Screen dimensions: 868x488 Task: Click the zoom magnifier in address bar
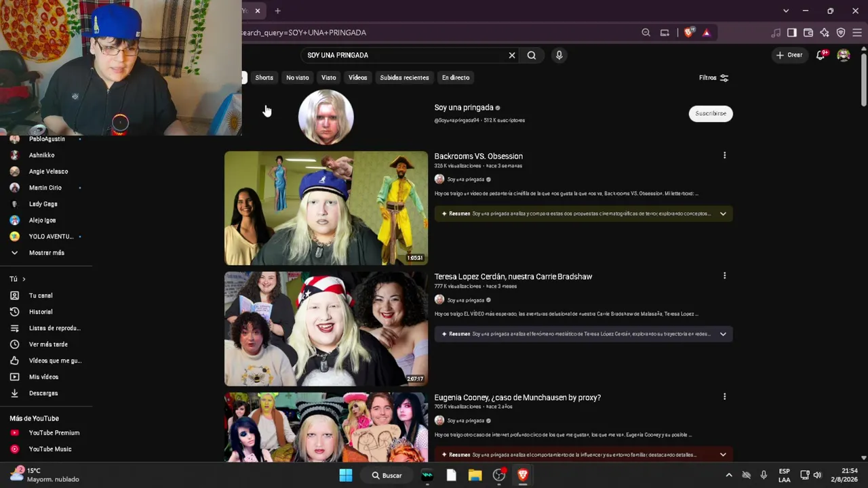click(646, 33)
